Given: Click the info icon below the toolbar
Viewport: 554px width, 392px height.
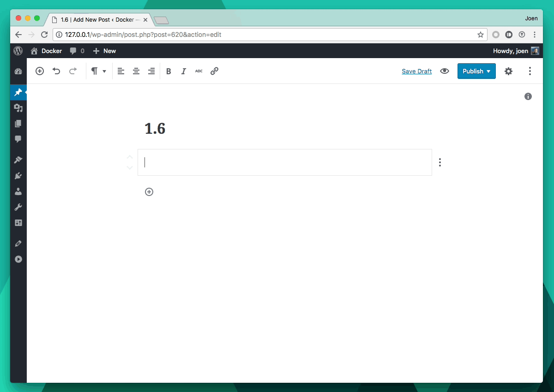Looking at the screenshot, I should click(x=528, y=96).
